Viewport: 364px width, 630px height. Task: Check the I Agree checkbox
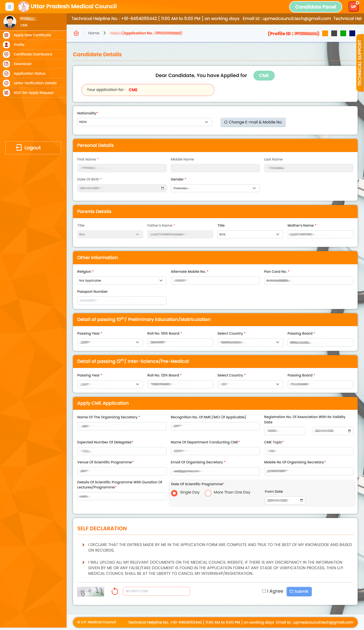pos(264,591)
